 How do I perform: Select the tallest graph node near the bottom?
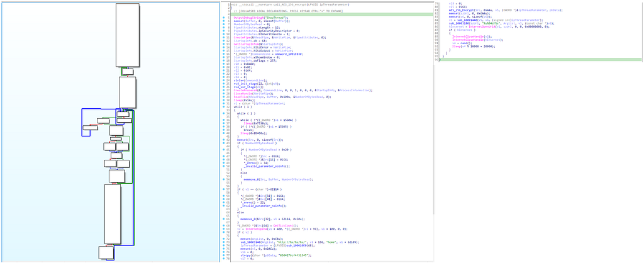[x=113, y=214]
